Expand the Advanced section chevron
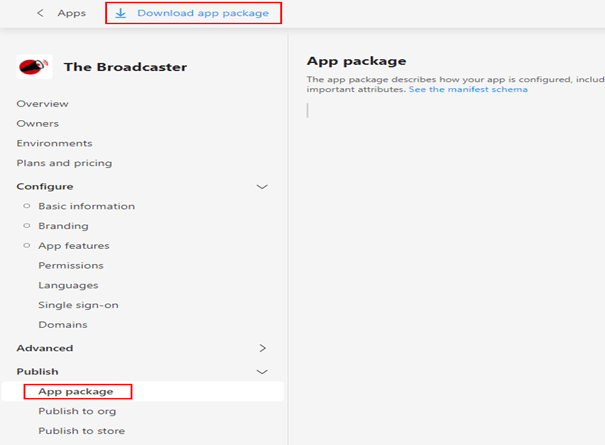 (262, 348)
